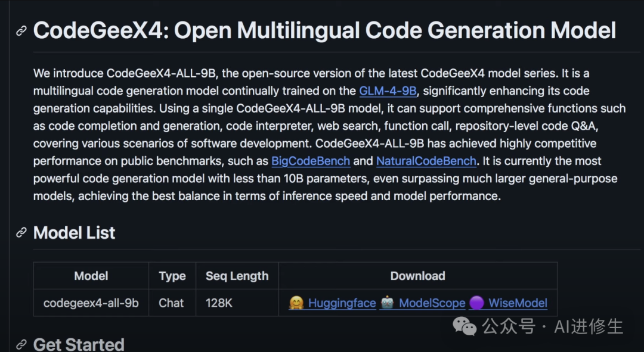This screenshot has height=352, width=644.
Task: Click the Model column header
Action: 91,276
